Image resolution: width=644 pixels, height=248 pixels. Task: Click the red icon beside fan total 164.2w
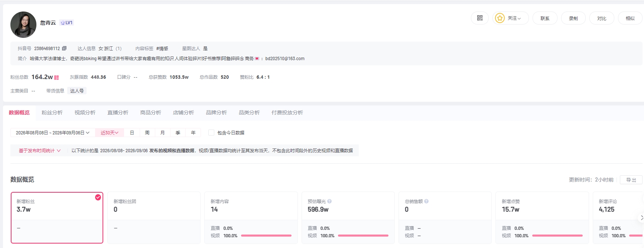[x=56, y=77]
